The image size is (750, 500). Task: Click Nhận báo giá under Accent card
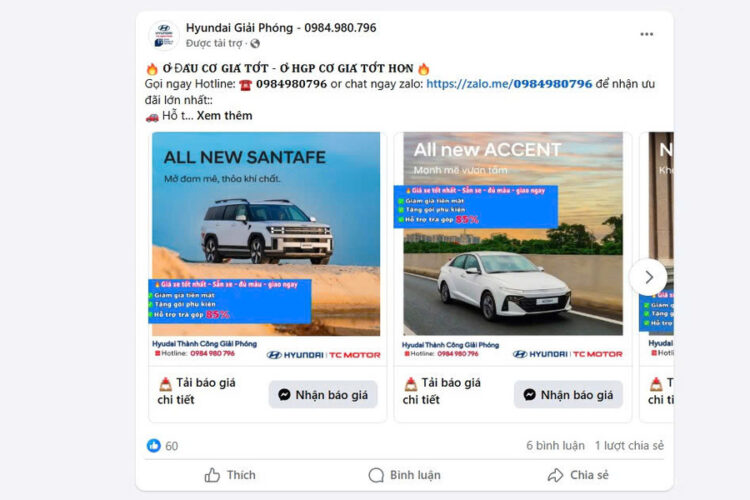click(x=568, y=395)
